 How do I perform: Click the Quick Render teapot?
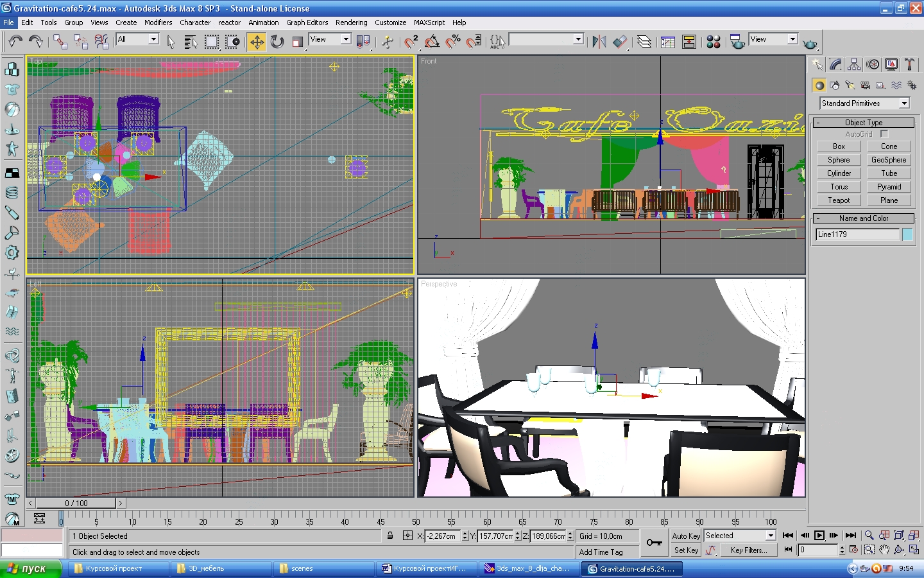coord(810,42)
